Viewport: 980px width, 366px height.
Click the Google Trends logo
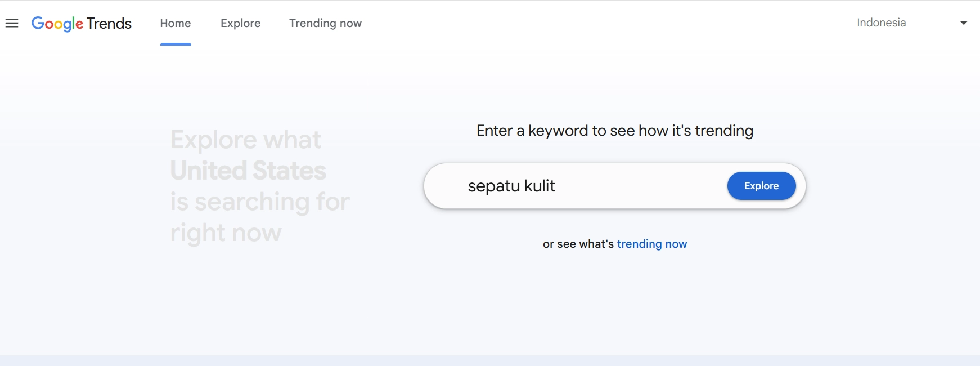pos(82,23)
